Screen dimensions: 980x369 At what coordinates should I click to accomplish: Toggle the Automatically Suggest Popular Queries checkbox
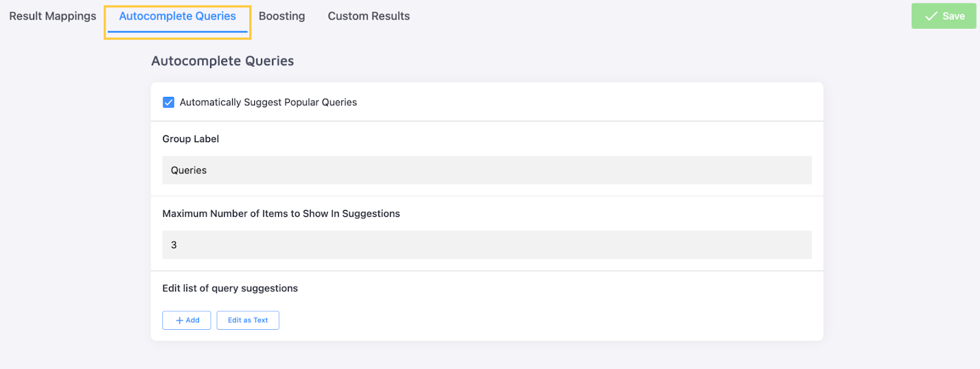click(168, 102)
